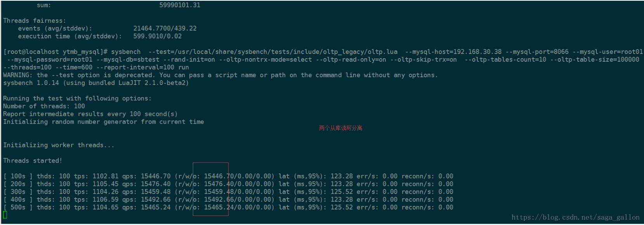The image size is (644, 225).
Task: Click the --mysql-password=root01 argument
Action: coord(50,59)
